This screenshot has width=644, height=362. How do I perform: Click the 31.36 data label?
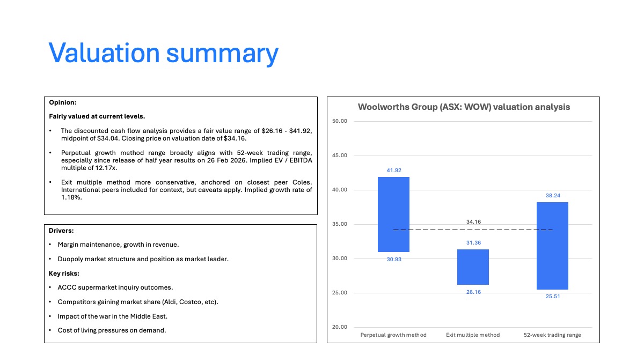(x=473, y=243)
